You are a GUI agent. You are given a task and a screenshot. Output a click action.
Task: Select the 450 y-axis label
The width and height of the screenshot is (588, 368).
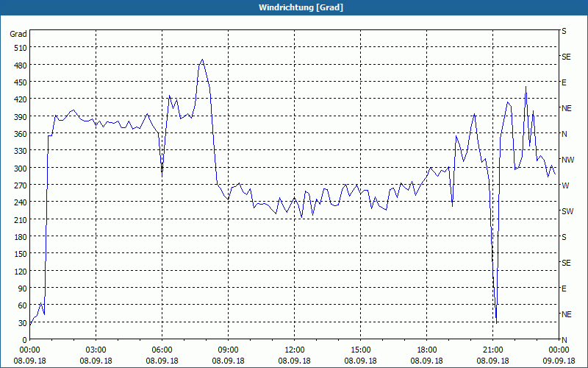coord(21,82)
